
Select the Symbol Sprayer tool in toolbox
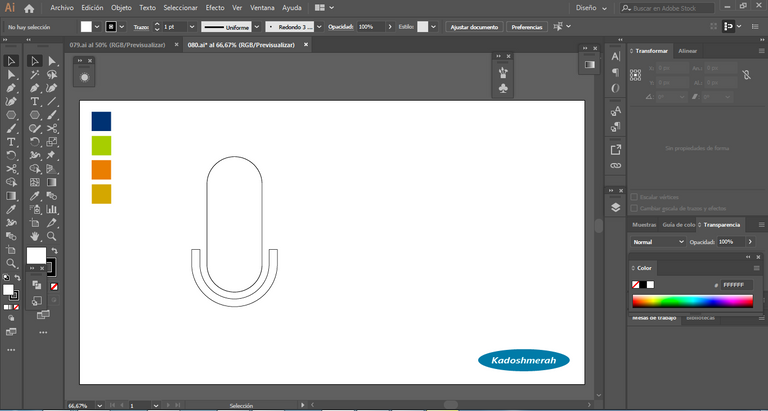(34, 210)
